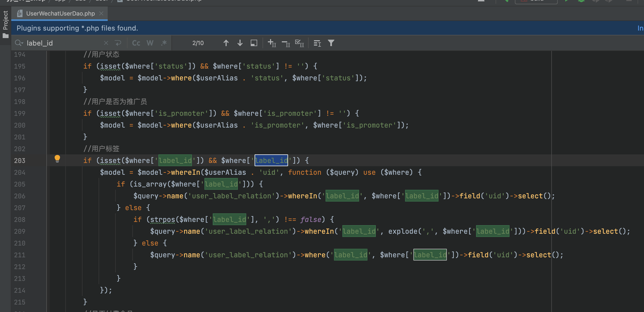Image resolution: width=644 pixels, height=312 pixels.
Task: Click the comment //用户是否为推广员
Action: point(115,101)
